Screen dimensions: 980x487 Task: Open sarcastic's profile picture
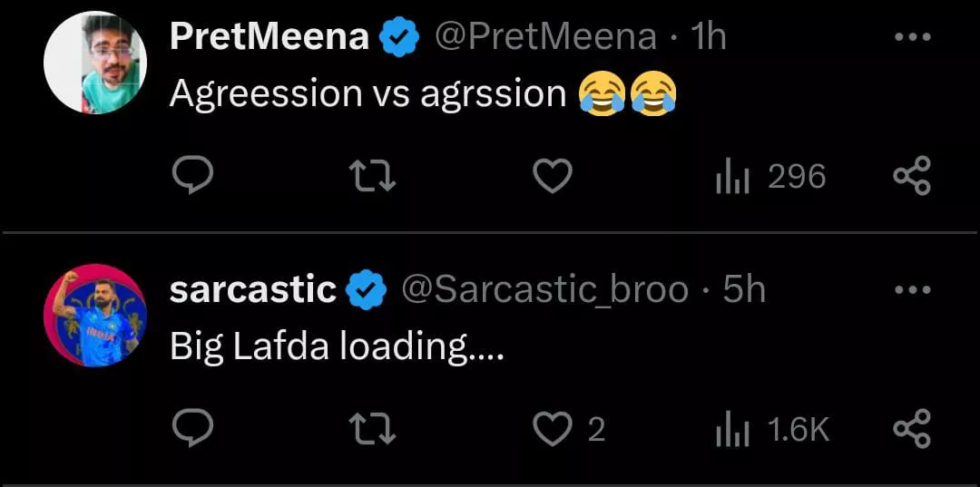pos(95,316)
